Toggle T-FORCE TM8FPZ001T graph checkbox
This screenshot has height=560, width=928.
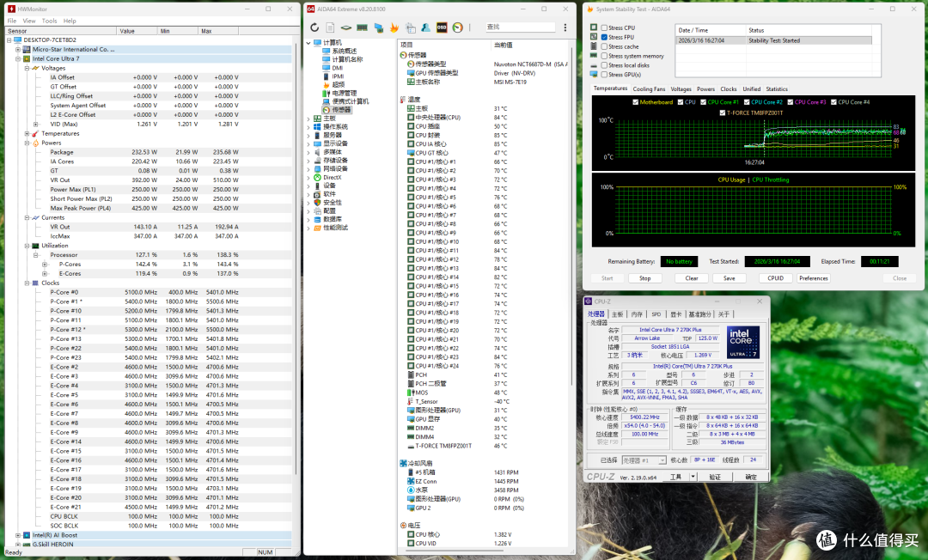click(722, 113)
